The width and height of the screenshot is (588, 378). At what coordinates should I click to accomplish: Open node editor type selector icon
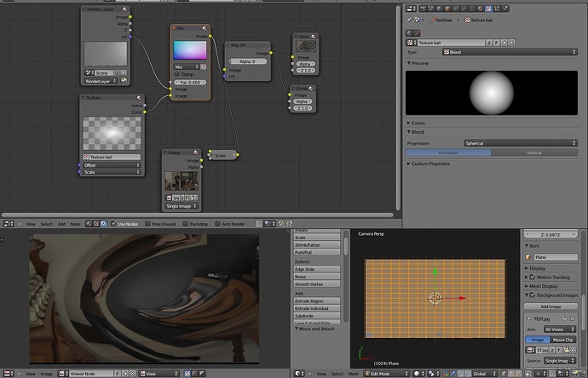pyautogui.click(x=9, y=224)
